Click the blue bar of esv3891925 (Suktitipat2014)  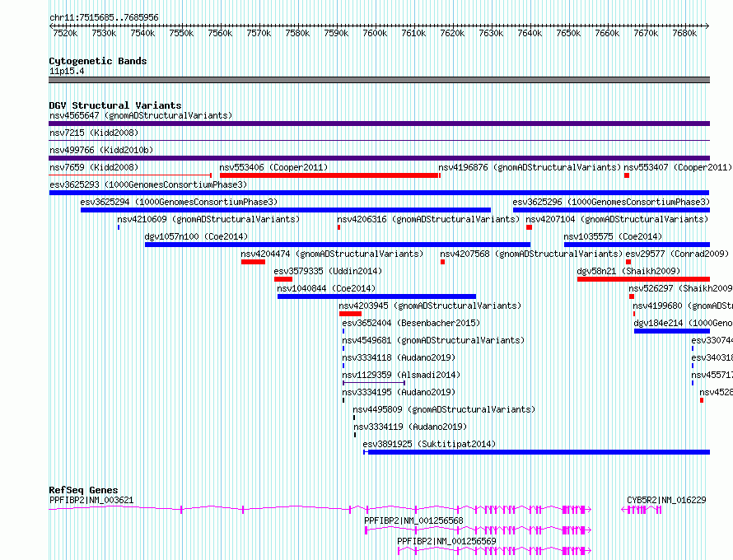537,452
